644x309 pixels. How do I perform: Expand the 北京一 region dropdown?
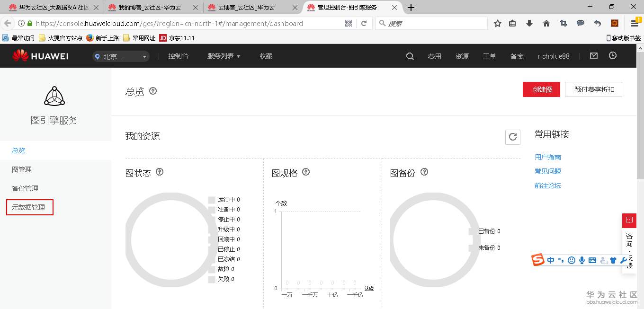coord(121,56)
